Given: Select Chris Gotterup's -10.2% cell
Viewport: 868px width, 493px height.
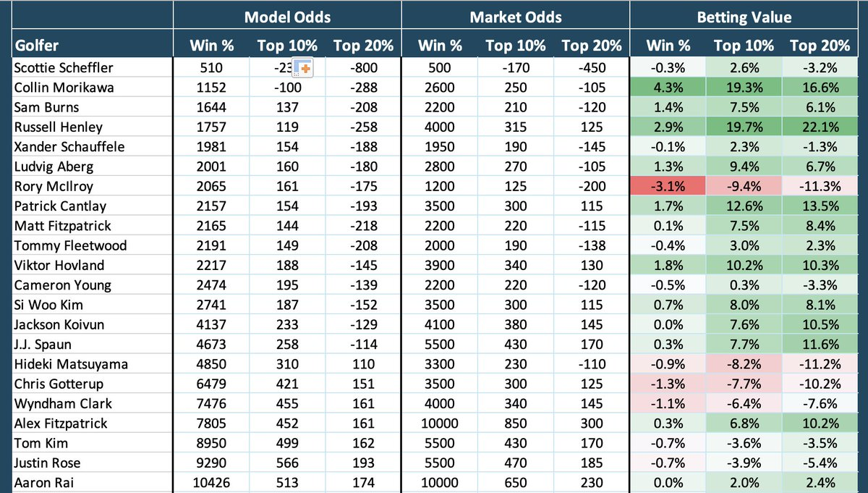Looking at the screenshot, I should pos(820,384).
